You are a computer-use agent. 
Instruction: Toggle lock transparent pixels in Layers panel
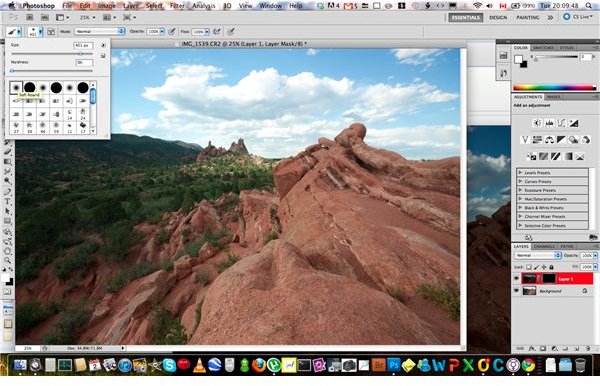click(x=529, y=267)
